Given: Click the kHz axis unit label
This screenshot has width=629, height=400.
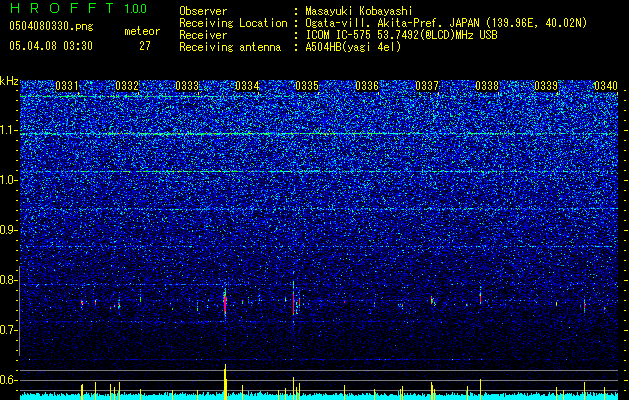Looking at the screenshot, I should click(9, 81).
